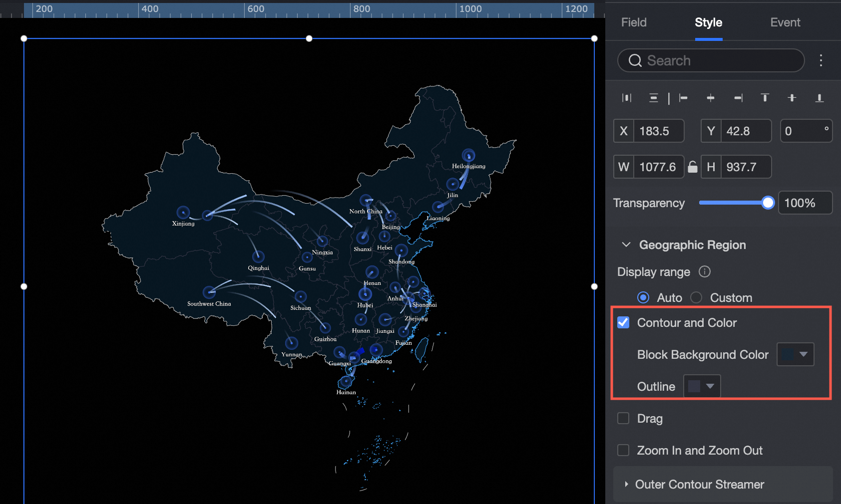841x504 pixels.
Task: Click the top-center selection handle on canvas
Action: pos(309,38)
